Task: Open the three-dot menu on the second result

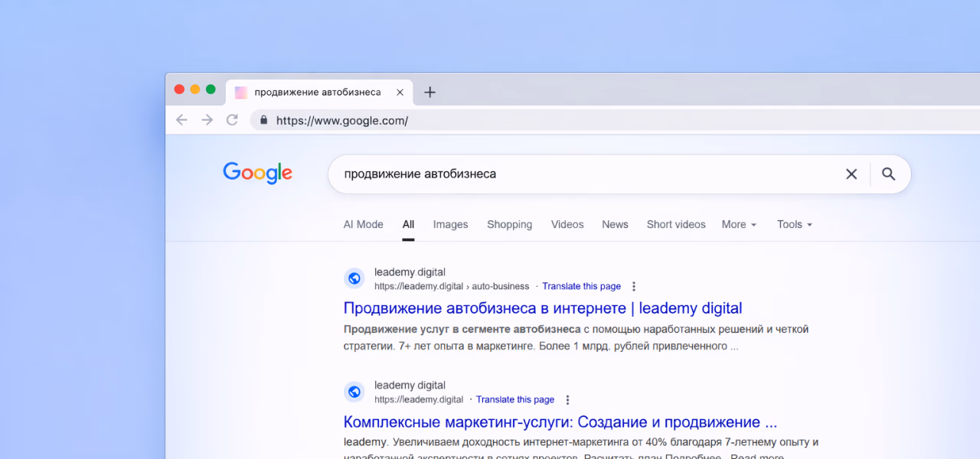Action: 567,399
